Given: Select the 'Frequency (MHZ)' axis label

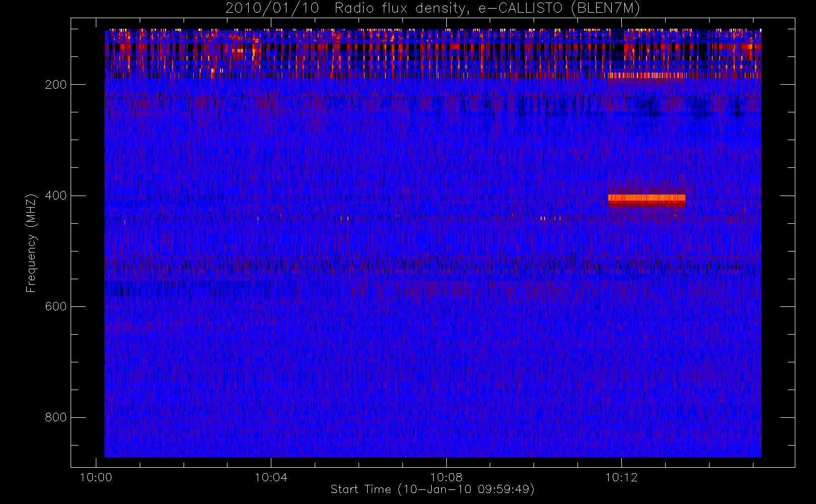Looking at the screenshot, I should click(x=31, y=243).
